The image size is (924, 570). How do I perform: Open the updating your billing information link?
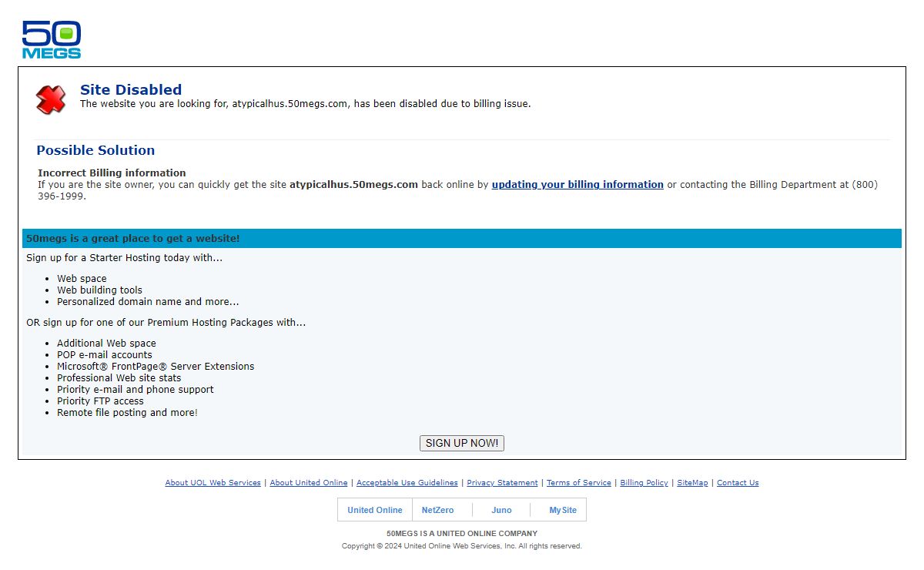[x=577, y=185]
